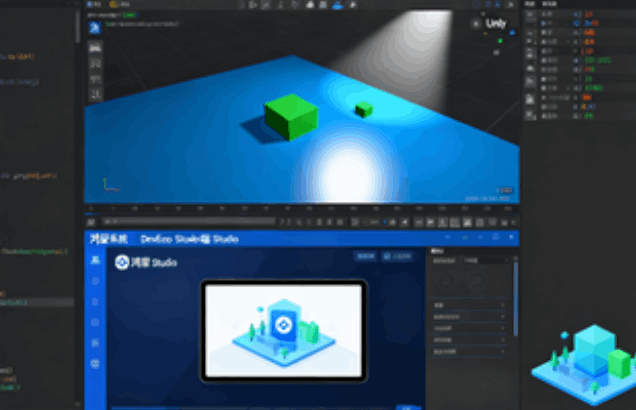The width and height of the screenshot is (636, 410).
Task: Click the light blue button at Studio's bottom edge
Action: 408,407
